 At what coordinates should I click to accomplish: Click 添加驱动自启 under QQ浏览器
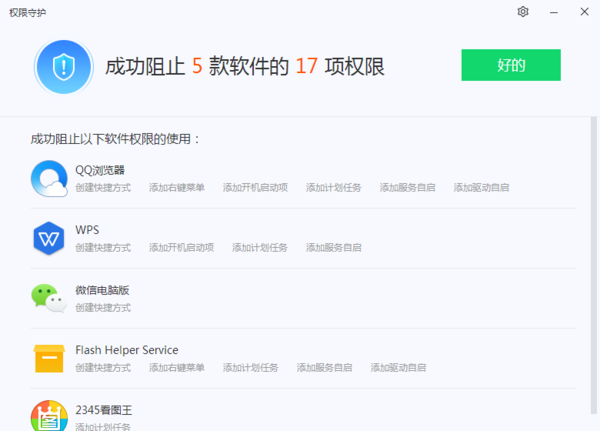coord(481,188)
